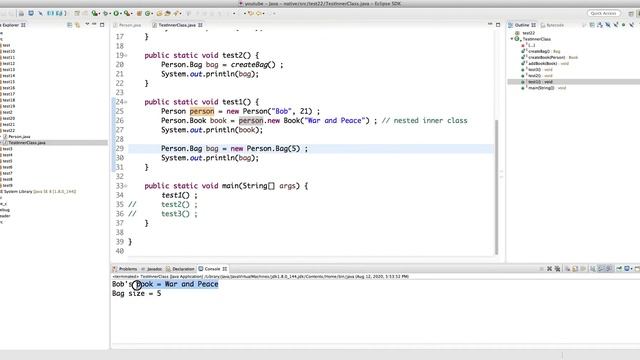
Task: Switch to the Person.java editor tab
Action: (x=127, y=25)
